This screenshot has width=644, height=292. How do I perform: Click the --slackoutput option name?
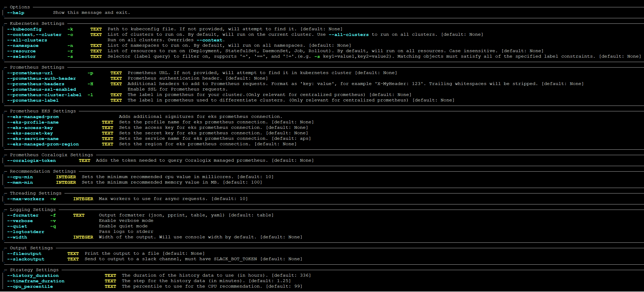tap(26, 259)
